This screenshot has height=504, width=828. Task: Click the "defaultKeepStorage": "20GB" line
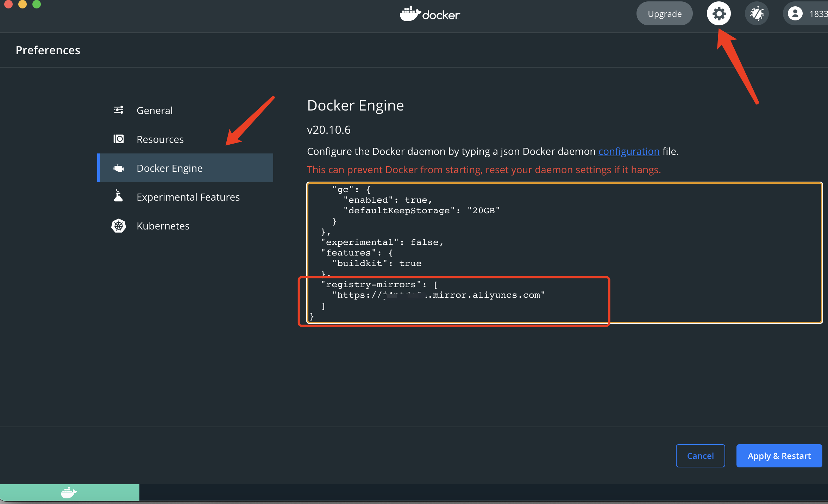pos(421,210)
